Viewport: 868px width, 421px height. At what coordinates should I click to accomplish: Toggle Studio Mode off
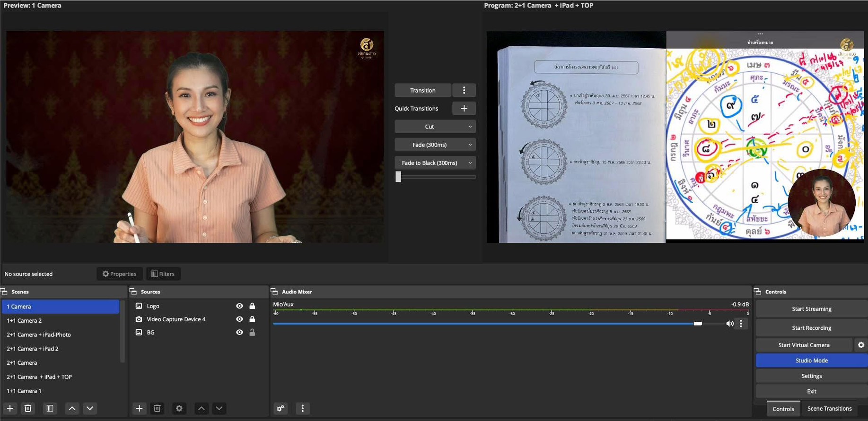tap(812, 361)
